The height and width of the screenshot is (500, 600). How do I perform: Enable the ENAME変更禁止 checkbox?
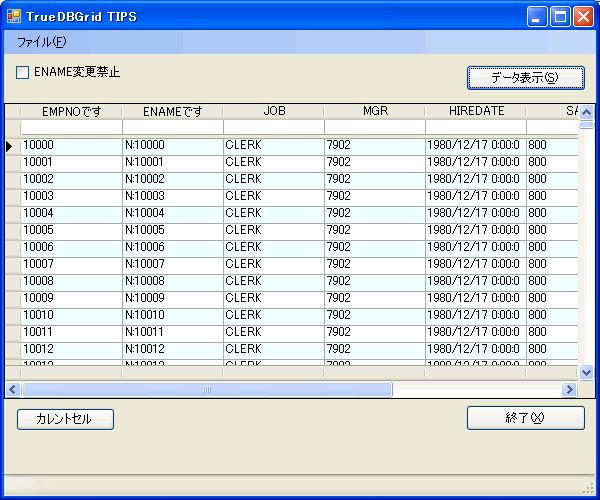pyautogui.click(x=23, y=72)
